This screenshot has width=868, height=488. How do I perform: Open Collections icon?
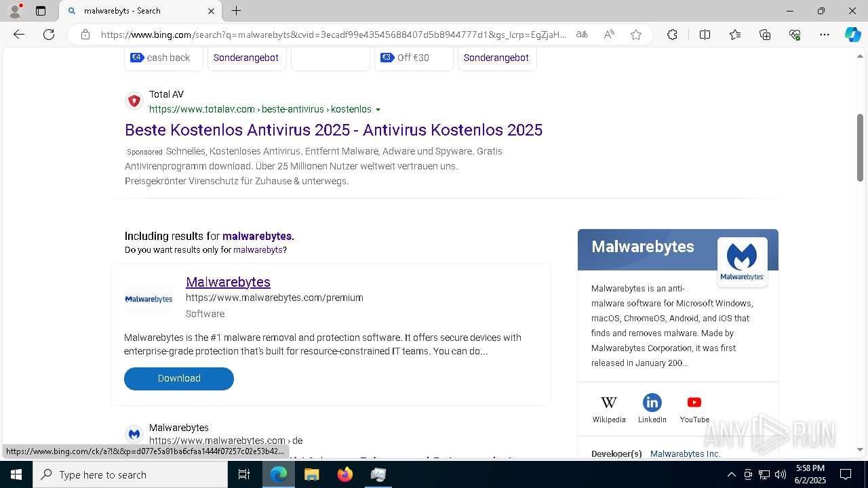point(765,35)
